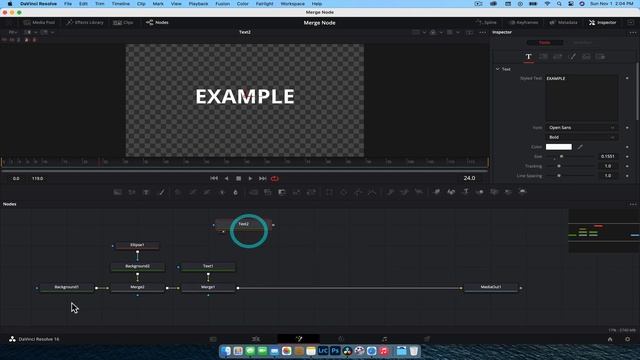
Task: Toggle keyframe diamond for Tracking
Action: coord(627,166)
